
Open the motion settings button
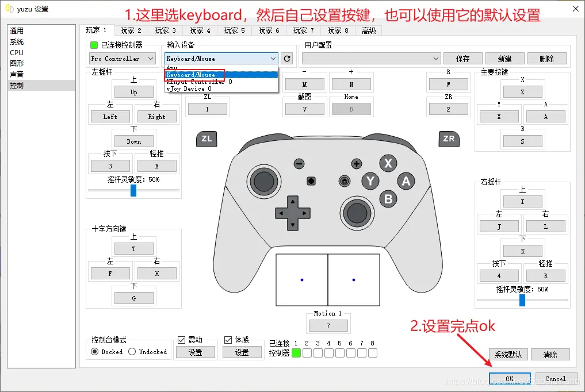(242, 352)
